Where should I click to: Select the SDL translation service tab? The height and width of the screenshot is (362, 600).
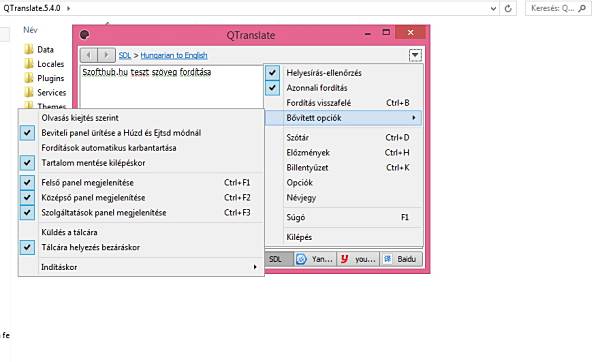279,259
